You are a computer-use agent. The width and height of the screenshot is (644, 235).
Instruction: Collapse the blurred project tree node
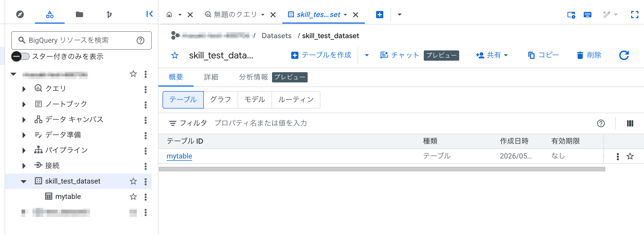pyautogui.click(x=13, y=74)
